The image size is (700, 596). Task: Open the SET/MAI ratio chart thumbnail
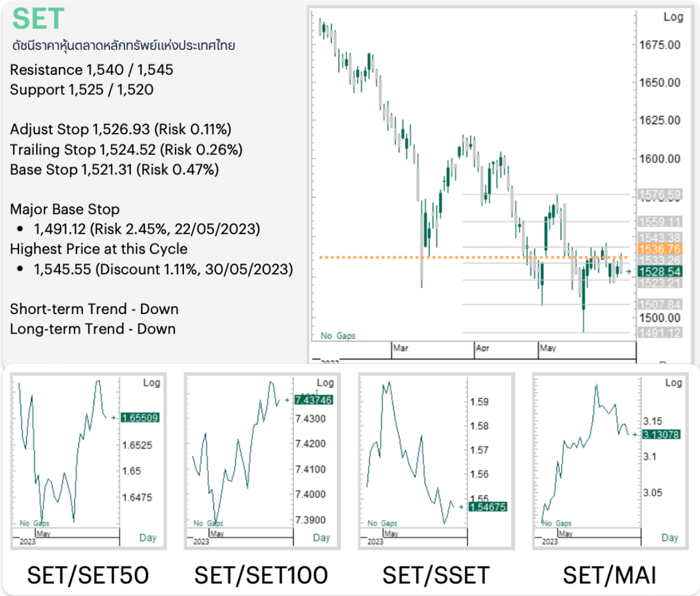coord(610,461)
